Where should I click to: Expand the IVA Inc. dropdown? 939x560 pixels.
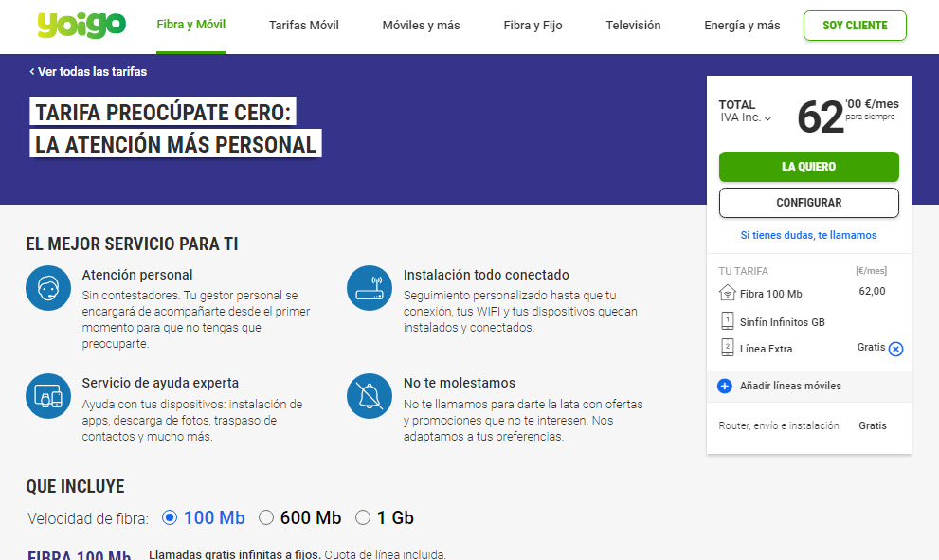(x=746, y=117)
